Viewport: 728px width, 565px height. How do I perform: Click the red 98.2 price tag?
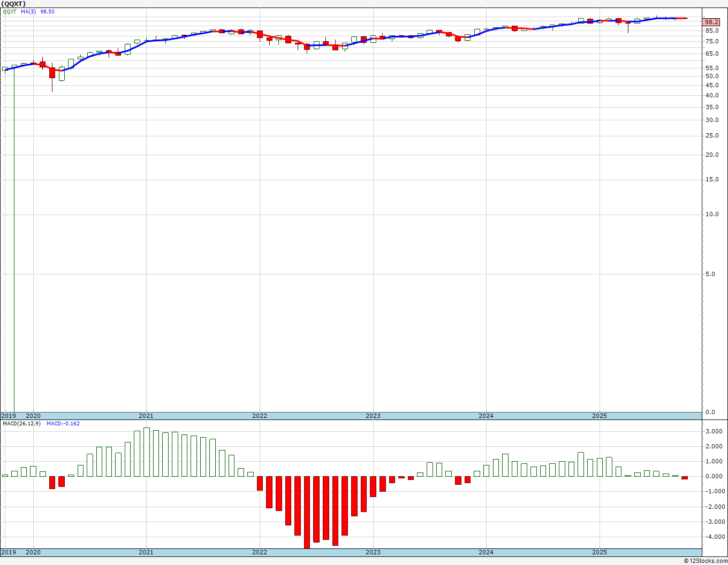tap(711, 22)
